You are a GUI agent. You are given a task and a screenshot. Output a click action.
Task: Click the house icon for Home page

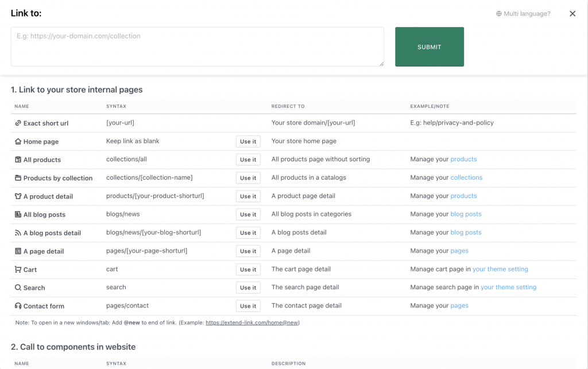[18, 142]
